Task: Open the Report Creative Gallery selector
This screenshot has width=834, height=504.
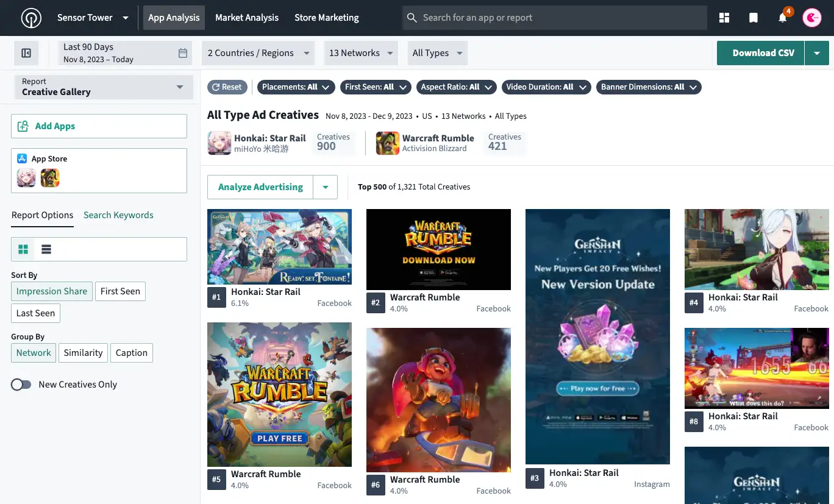Action: (102, 87)
